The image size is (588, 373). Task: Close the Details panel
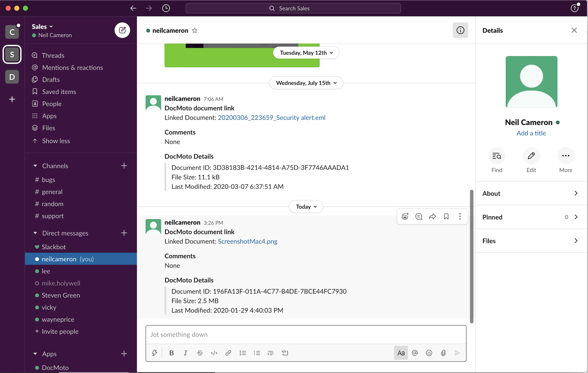pos(574,30)
